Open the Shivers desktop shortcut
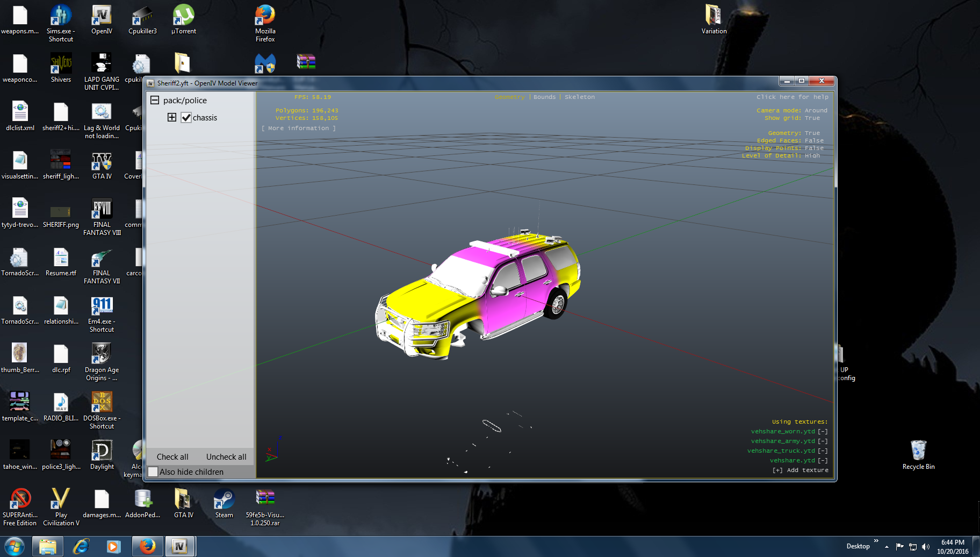This screenshot has width=980, height=557. [61, 68]
